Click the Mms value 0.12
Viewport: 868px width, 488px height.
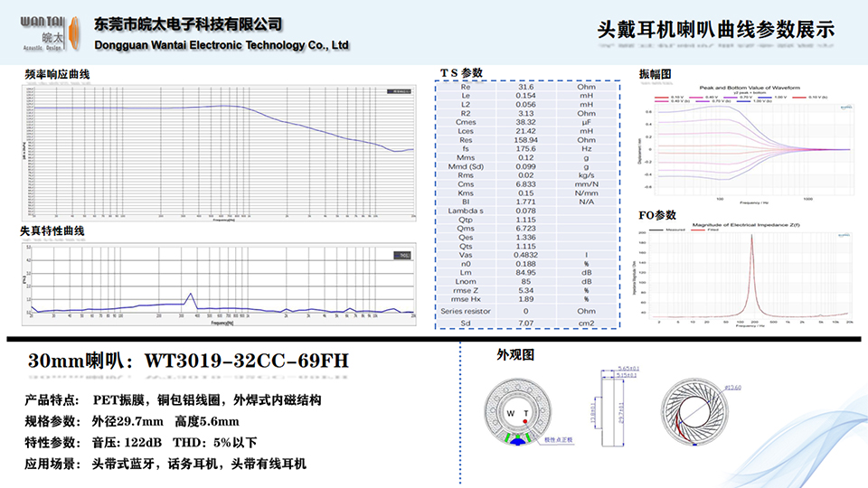tap(526, 157)
